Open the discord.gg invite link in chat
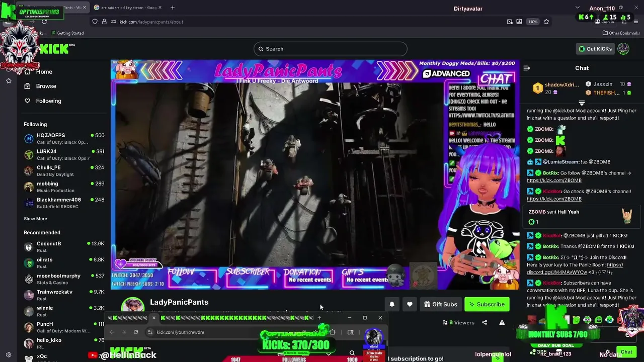The image size is (644, 362). coord(575,268)
